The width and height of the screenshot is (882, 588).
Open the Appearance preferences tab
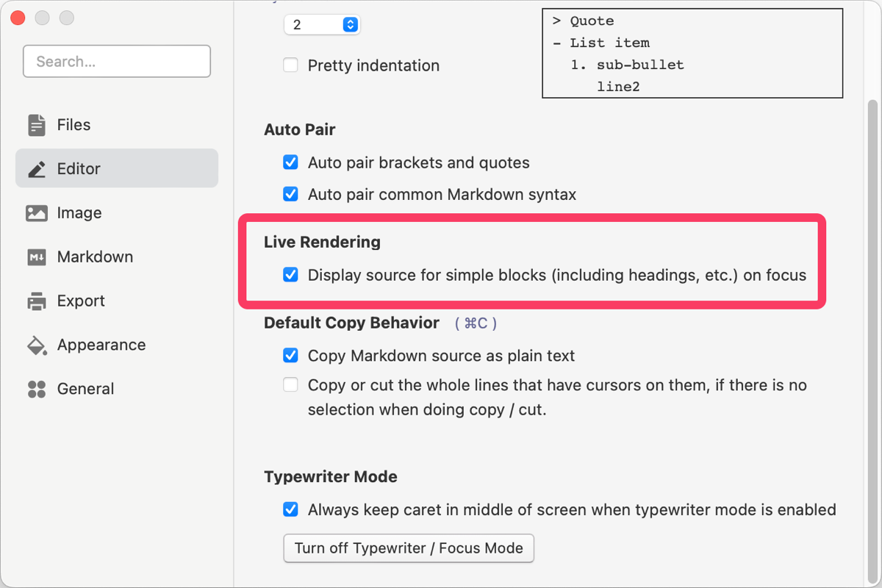(101, 345)
